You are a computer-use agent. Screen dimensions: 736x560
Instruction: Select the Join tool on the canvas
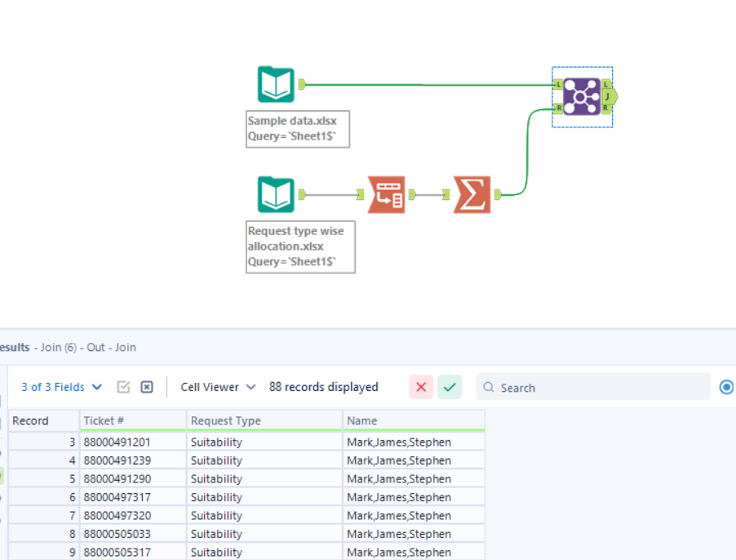tap(581, 96)
